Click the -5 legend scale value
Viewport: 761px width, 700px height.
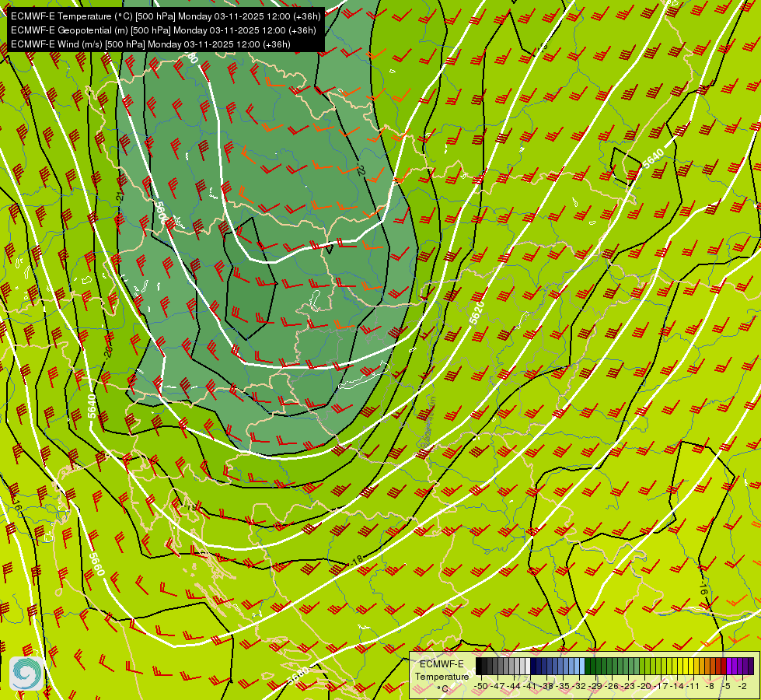coord(725,686)
